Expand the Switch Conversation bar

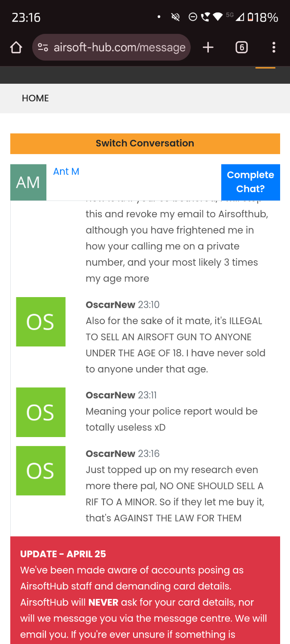(145, 143)
